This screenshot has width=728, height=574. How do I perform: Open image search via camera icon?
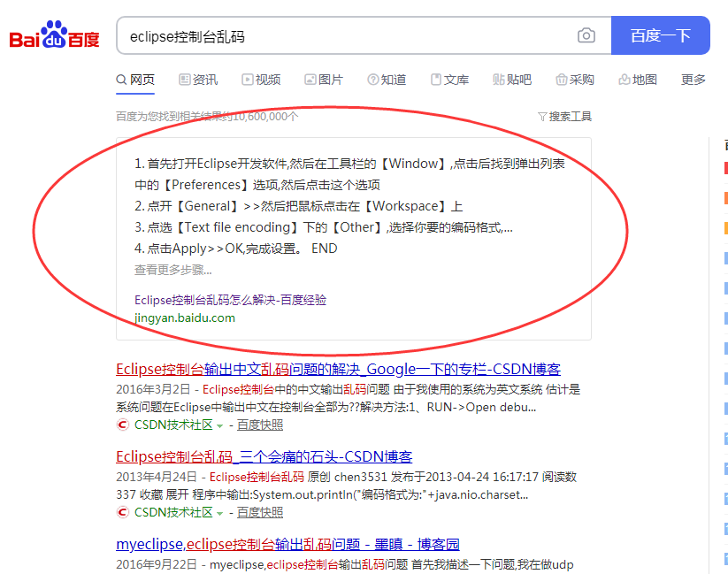(586, 35)
